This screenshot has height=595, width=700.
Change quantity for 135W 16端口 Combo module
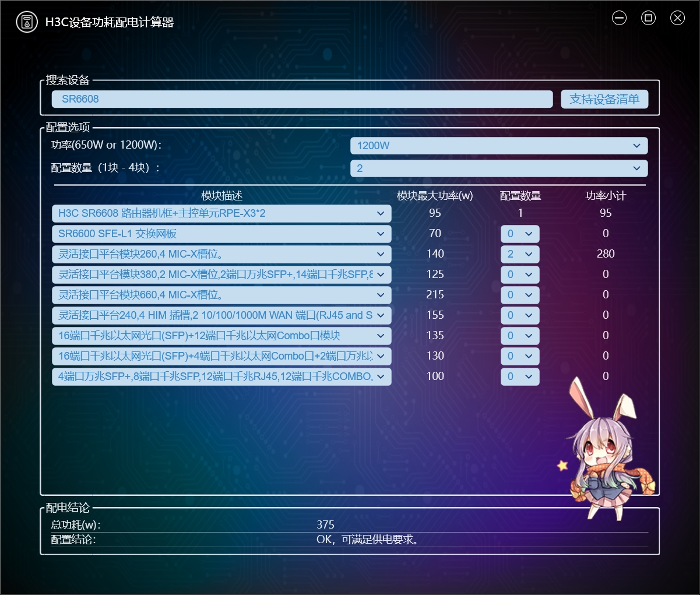520,336
